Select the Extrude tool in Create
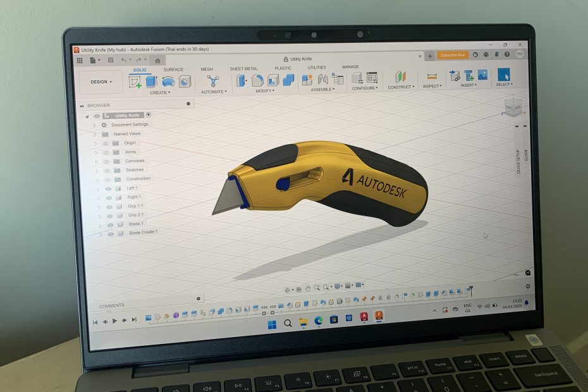 (x=151, y=82)
